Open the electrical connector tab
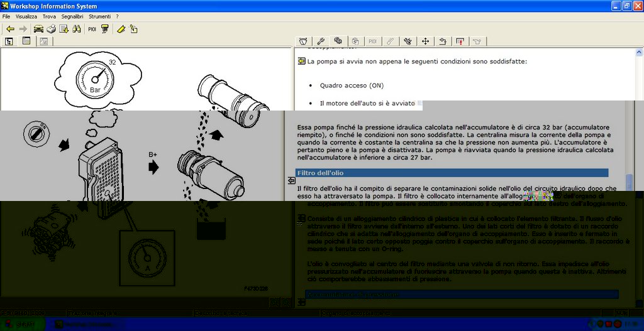The width and height of the screenshot is (644, 331). 408,41
